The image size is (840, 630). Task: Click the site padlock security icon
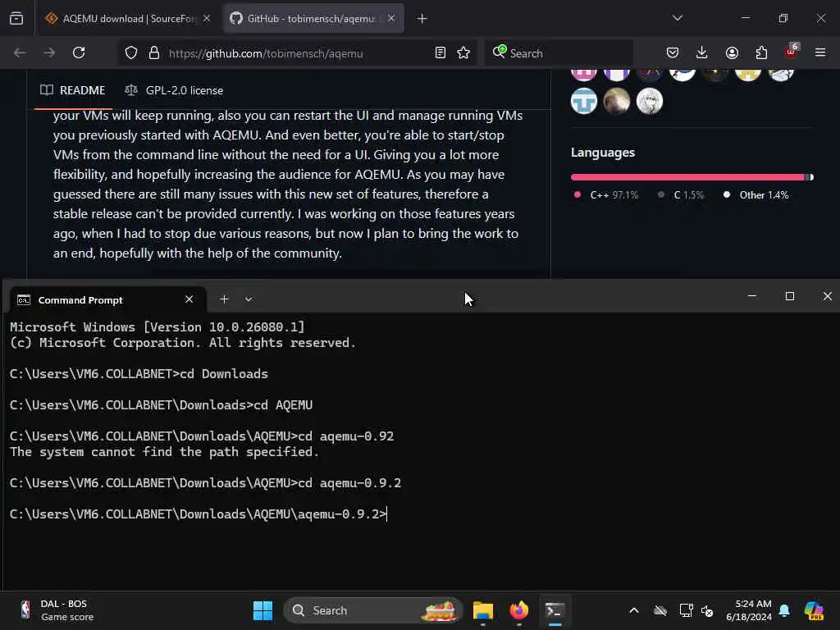154,53
